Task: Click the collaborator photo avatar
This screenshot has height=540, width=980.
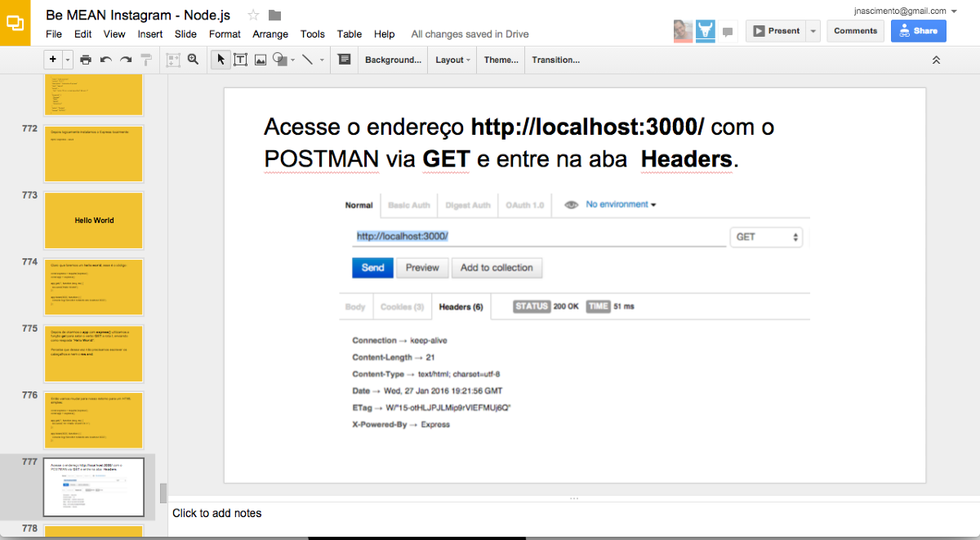Action: pyautogui.click(x=684, y=31)
